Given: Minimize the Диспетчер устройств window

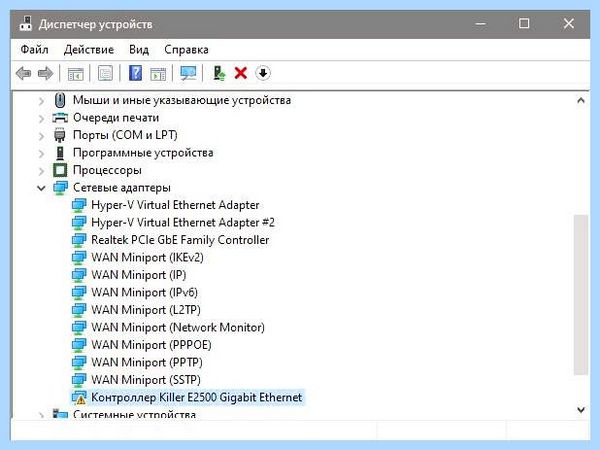Looking at the screenshot, I should coord(481,24).
